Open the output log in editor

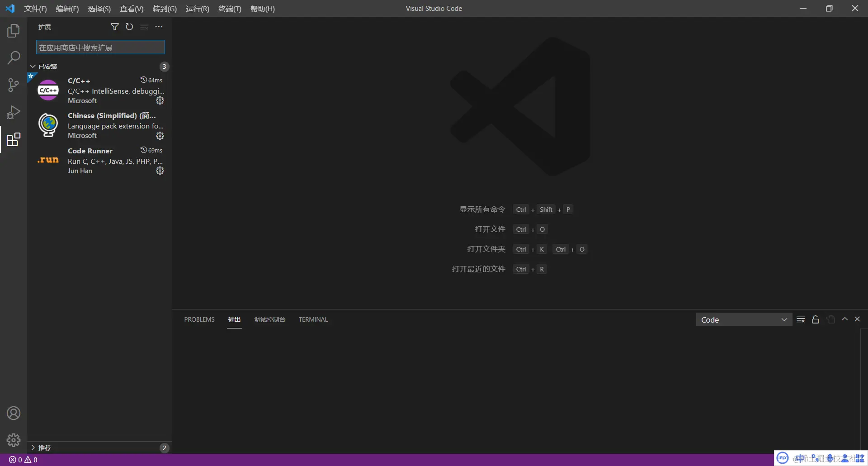[x=830, y=319]
